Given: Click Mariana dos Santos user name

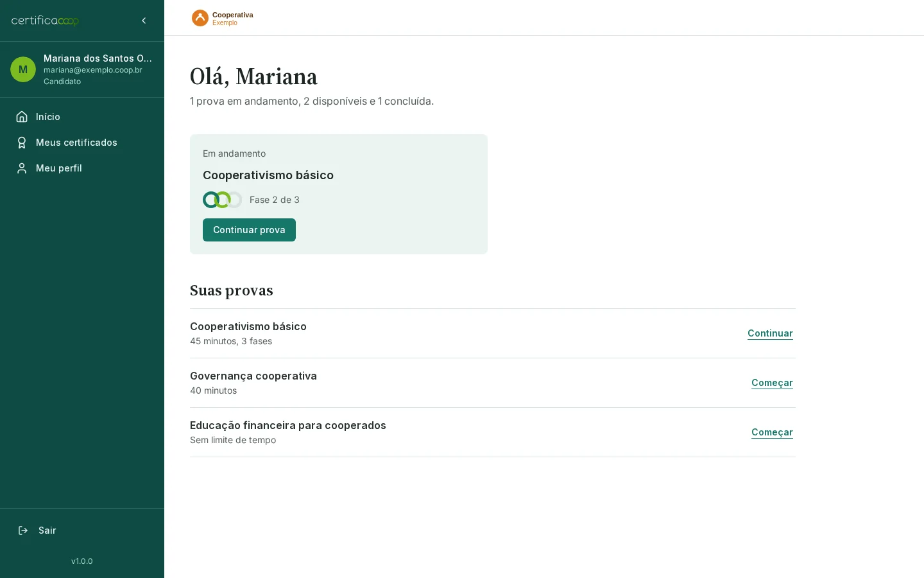Looking at the screenshot, I should 98,58.
